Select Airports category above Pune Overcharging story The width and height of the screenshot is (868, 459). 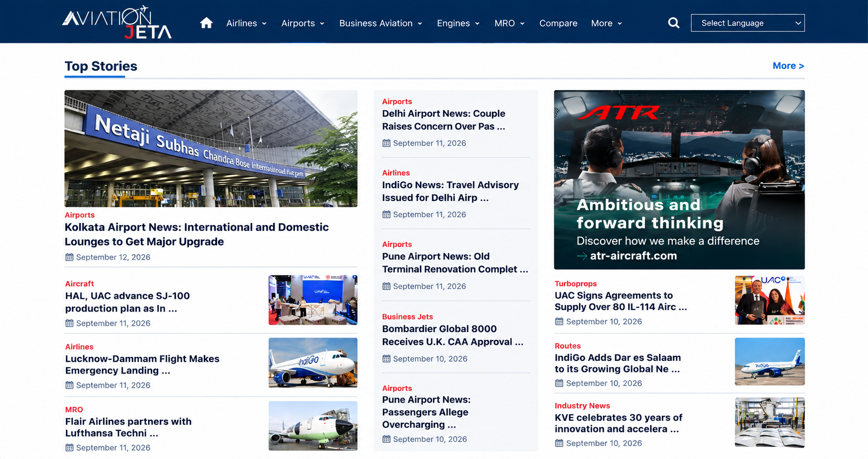(x=397, y=389)
